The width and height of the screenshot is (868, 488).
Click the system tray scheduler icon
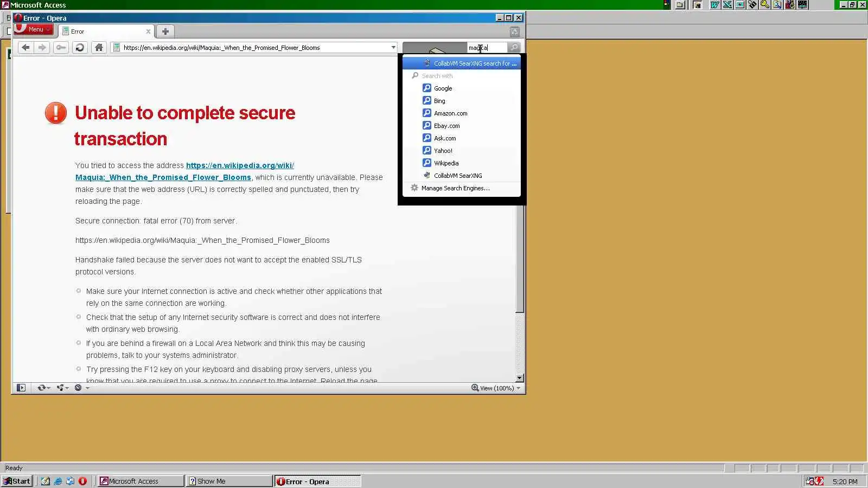(810, 481)
